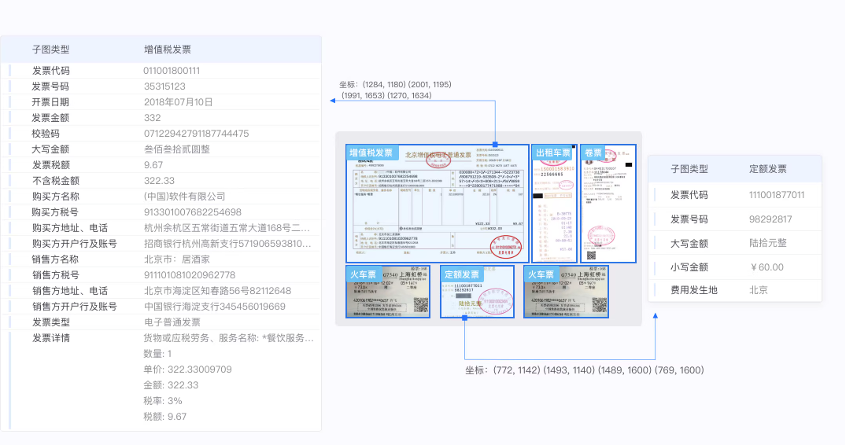
Task: Click the 购买方名称 label
Action: pos(55,197)
